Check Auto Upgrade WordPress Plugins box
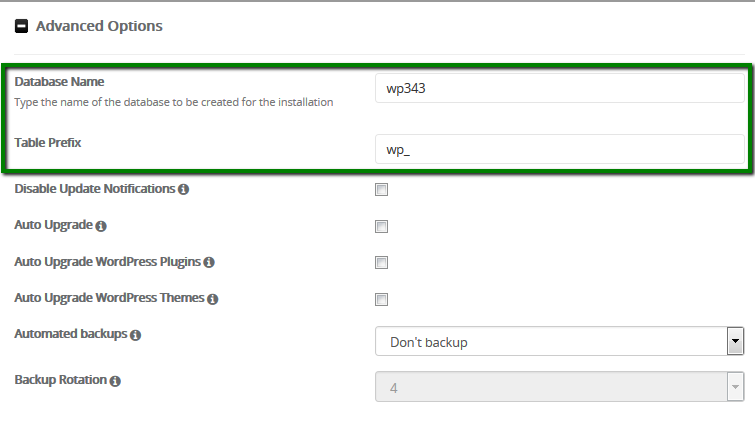 pyautogui.click(x=381, y=262)
